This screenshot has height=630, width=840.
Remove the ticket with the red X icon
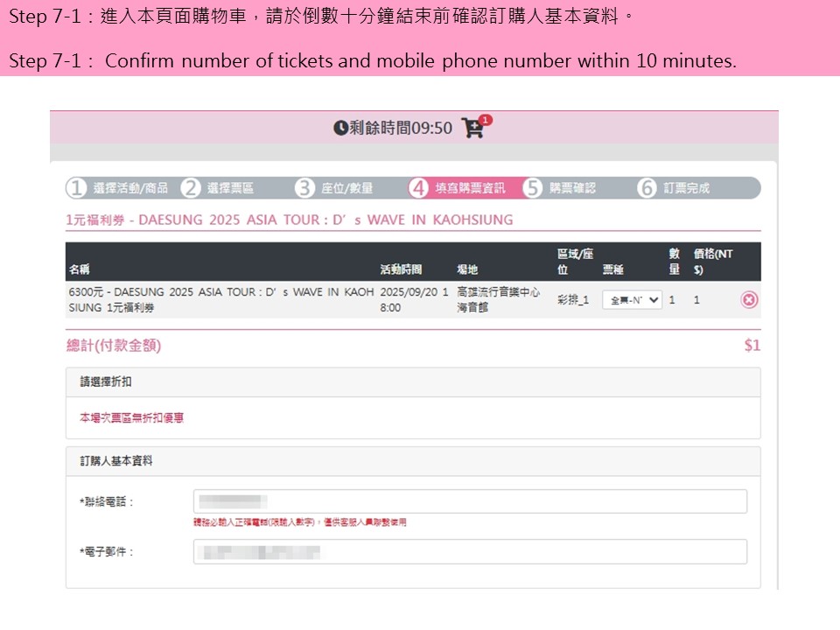749,300
